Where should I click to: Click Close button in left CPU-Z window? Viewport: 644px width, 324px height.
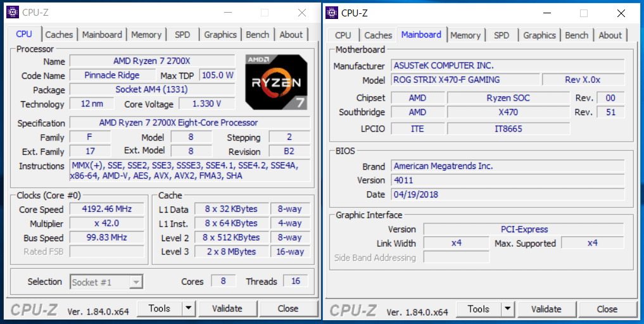288,308
